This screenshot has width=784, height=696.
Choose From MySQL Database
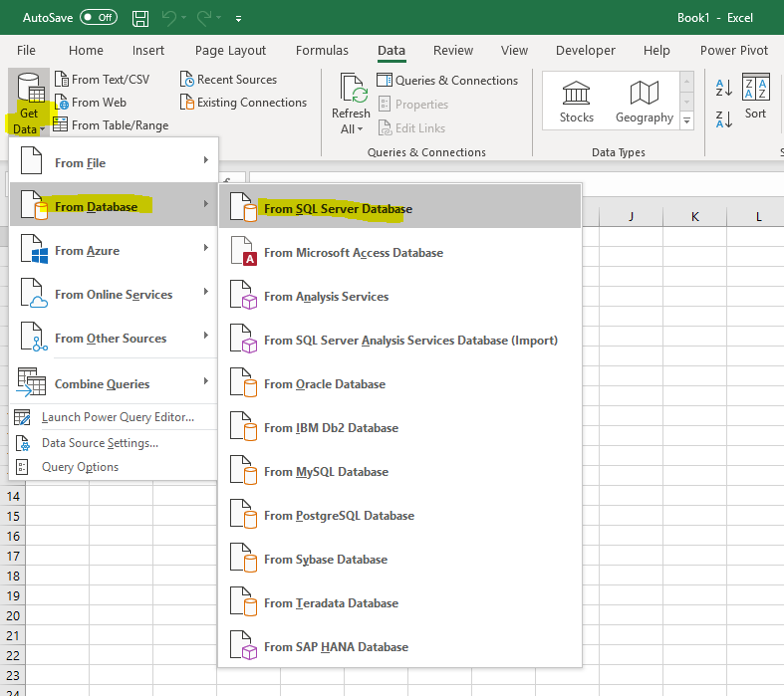[x=400, y=470]
